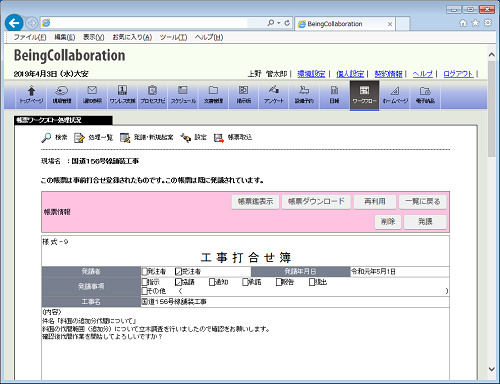This screenshot has height=384, width=500.
Task: Select the BeingCollaboration browser tab
Action: pos(344,24)
